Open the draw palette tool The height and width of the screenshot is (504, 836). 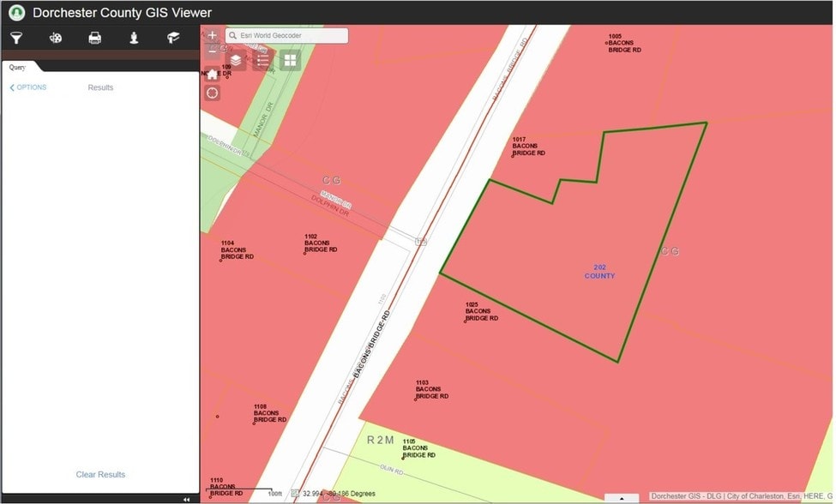point(56,38)
